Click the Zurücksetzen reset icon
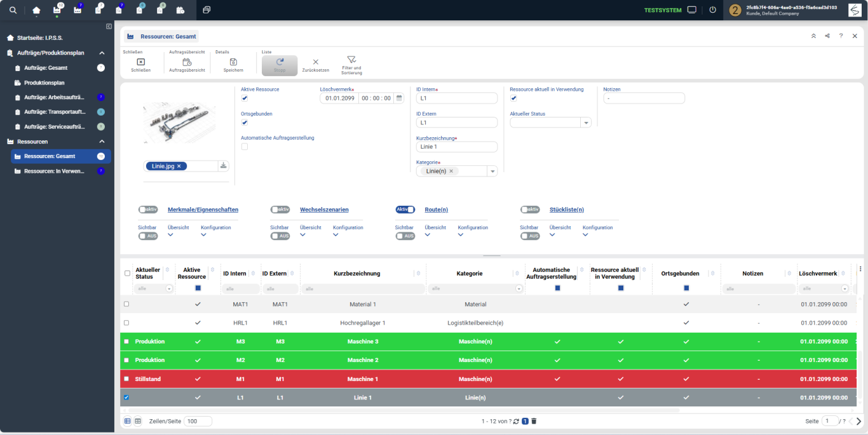 coord(315,62)
